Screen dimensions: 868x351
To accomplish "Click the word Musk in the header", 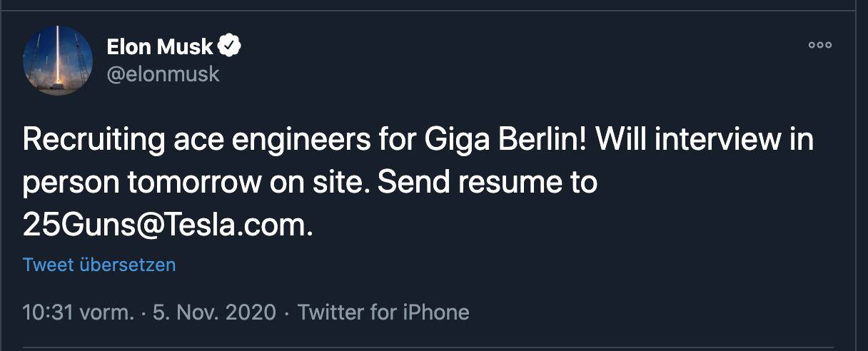I will click(x=187, y=47).
